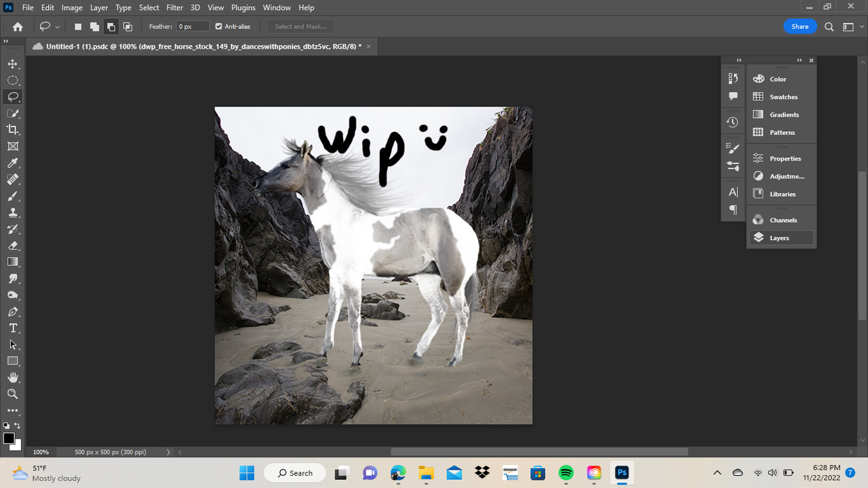Choose New Selection mode
This screenshot has width=868, height=488.
(78, 26)
